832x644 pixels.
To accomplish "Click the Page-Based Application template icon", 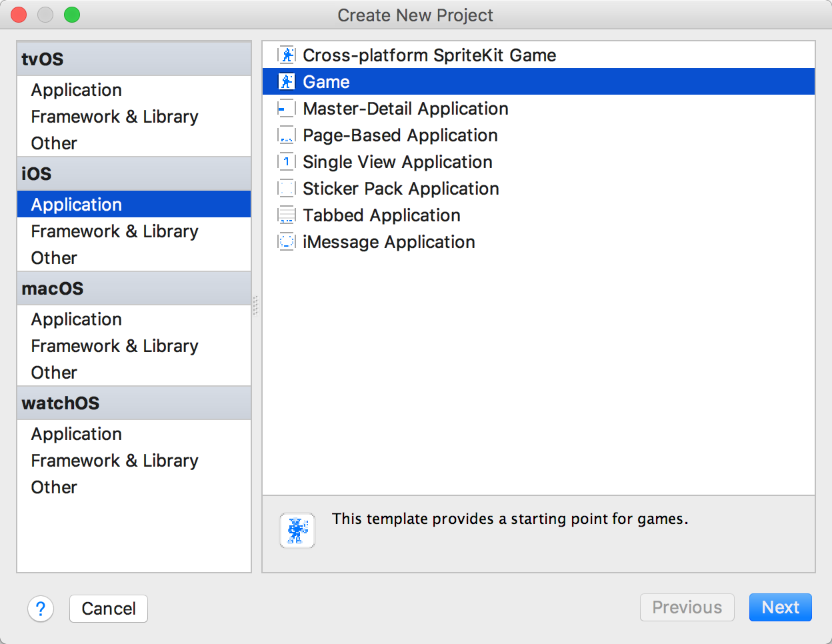I will click(x=287, y=135).
